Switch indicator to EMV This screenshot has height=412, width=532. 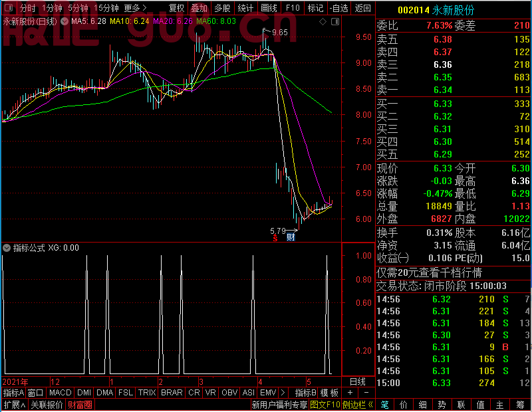[268, 393]
